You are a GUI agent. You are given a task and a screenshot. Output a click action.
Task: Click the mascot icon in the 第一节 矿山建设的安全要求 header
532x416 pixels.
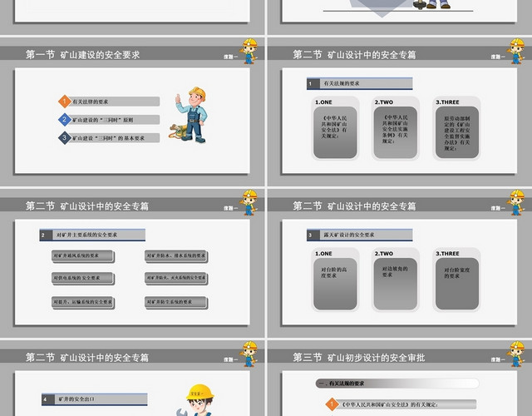tap(249, 51)
